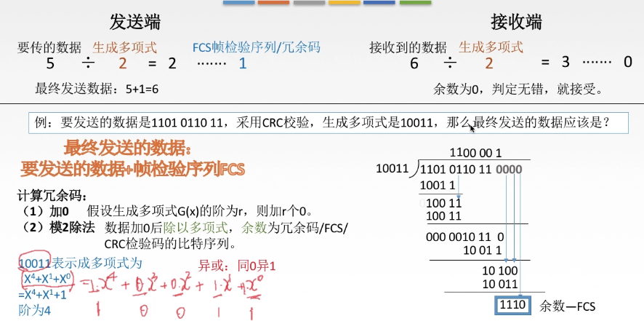Click the expression =X⁴+X¹+1
The image size is (644, 321).
point(42,295)
